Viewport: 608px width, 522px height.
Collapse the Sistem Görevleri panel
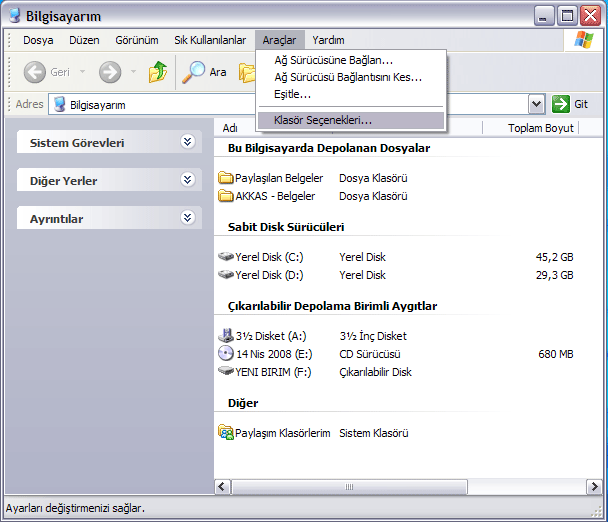tap(186, 142)
